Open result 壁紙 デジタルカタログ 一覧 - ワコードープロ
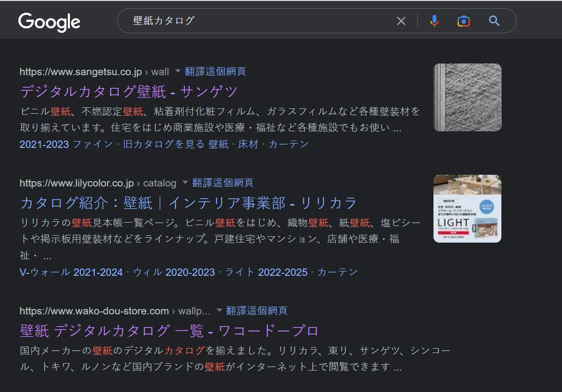The height and width of the screenshot is (392, 562). 169,331
